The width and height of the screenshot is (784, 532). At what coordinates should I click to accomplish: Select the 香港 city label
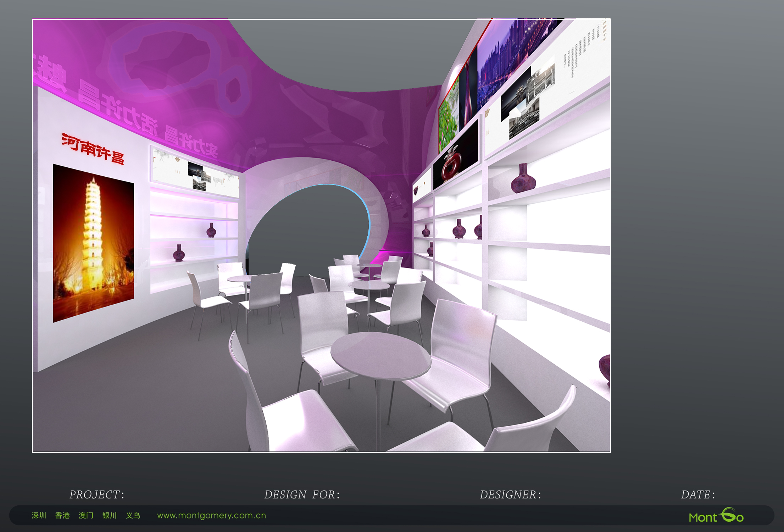tap(62, 515)
